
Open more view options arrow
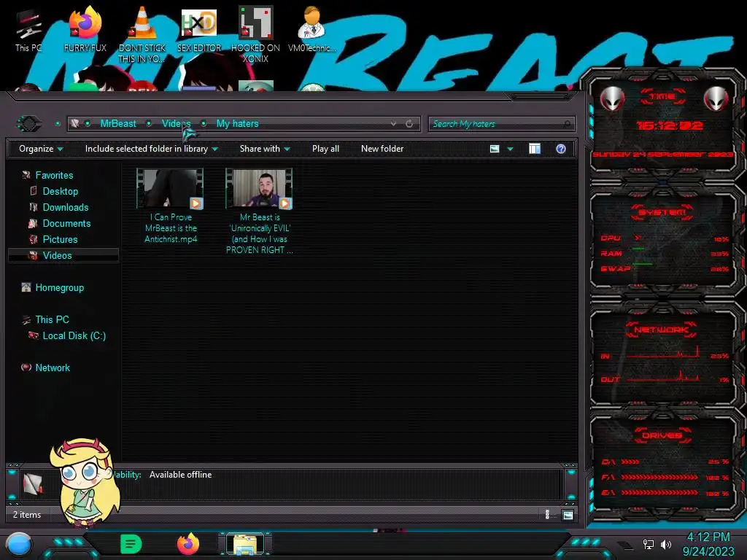(x=510, y=149)
